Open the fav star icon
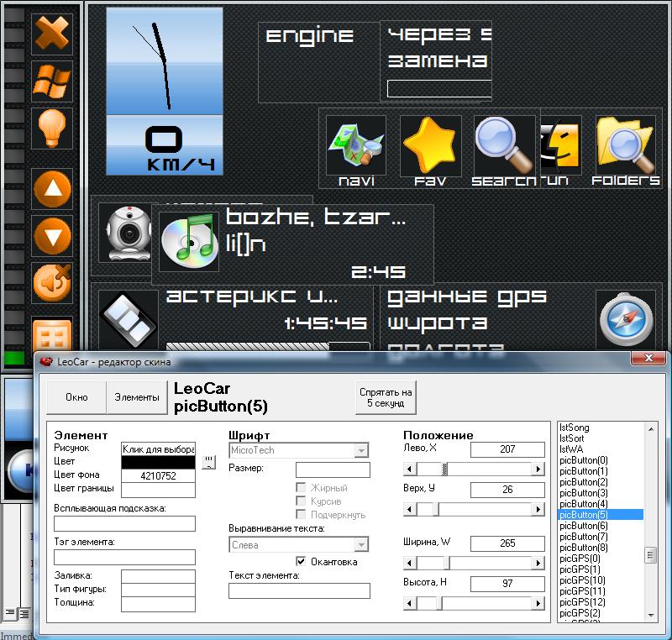 click(430, 146)
